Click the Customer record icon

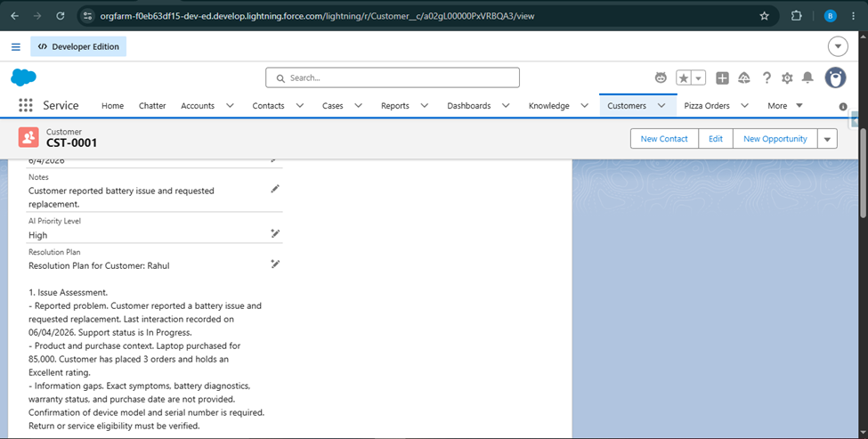(28, 137)
